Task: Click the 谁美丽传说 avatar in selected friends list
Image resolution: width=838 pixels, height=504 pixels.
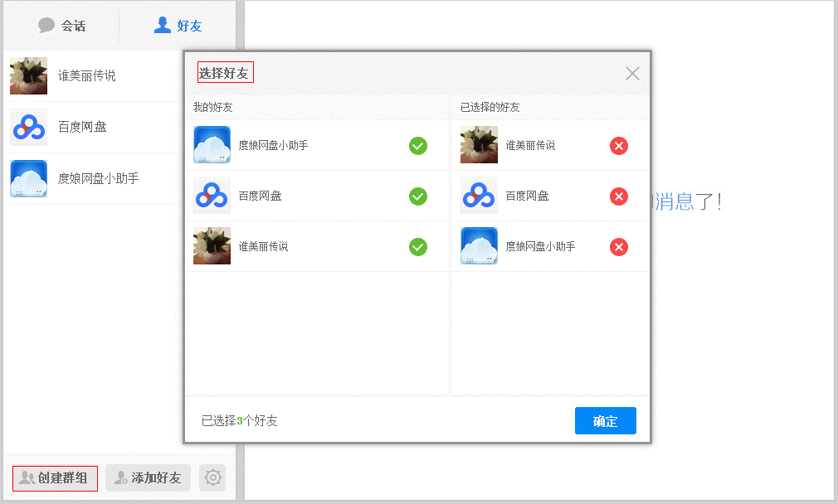Action: (479, 145)
